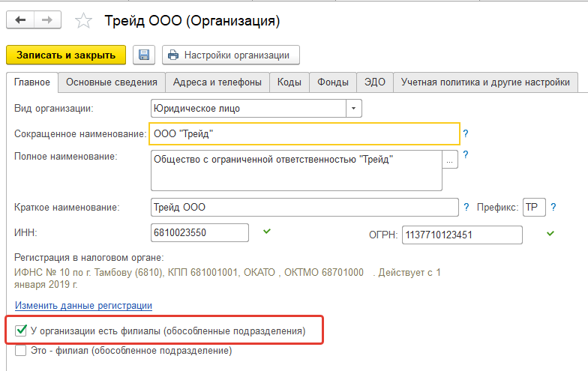Go to the 'ЭДО' tab
The height and width of the screenshot is (371, 588).
click(376, 82)
